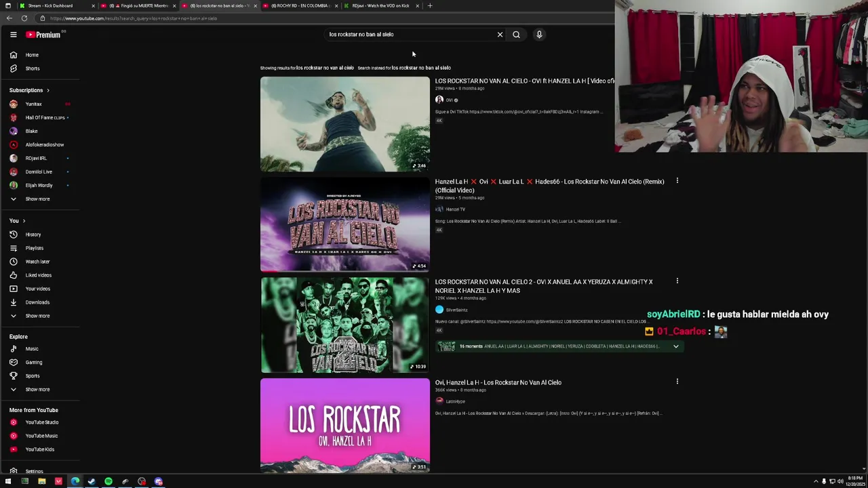Go back with browser back arrow

tap(9, 18)
